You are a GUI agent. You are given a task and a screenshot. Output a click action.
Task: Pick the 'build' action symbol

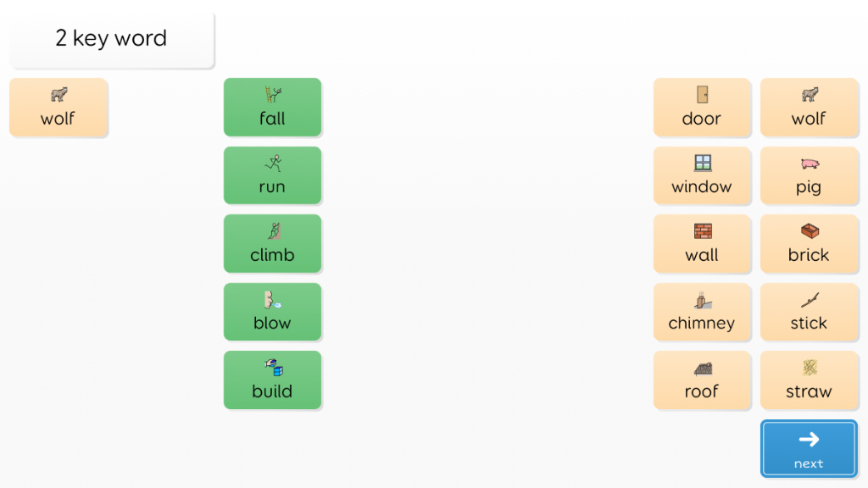272,380
